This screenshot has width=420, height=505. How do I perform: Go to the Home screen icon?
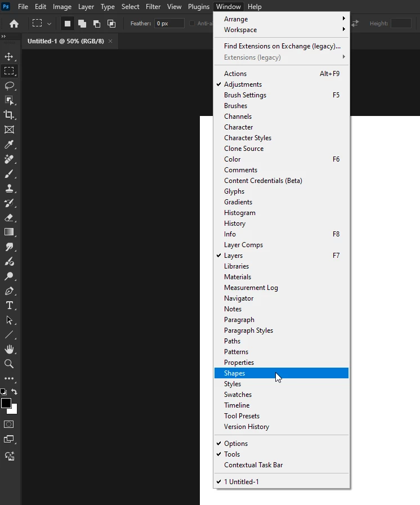14,24
